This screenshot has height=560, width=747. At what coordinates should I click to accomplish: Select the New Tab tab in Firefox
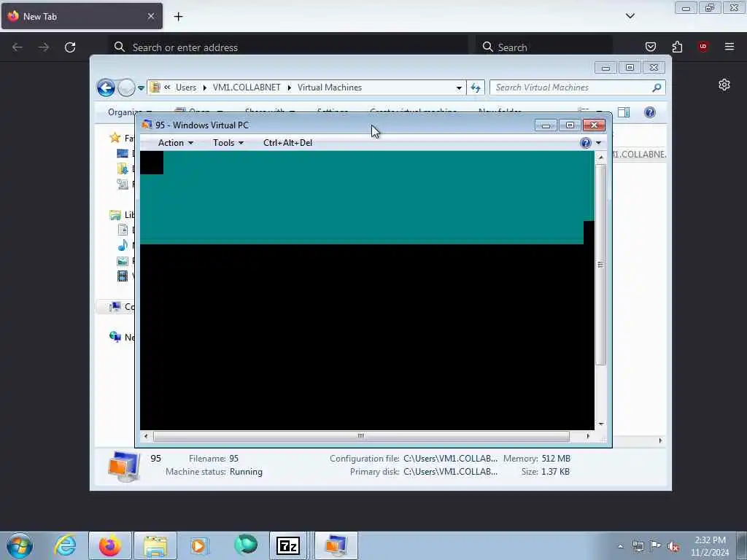coord(82,16)
